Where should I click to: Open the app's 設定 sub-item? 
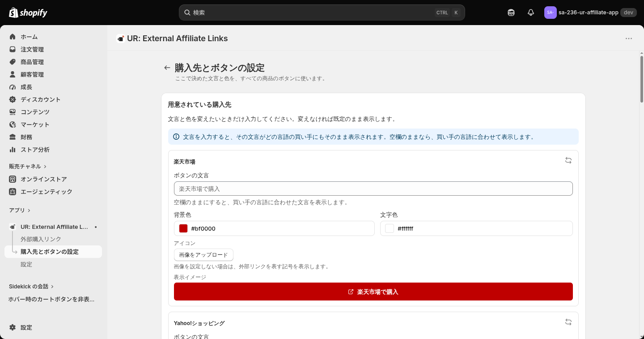point(26,264)
